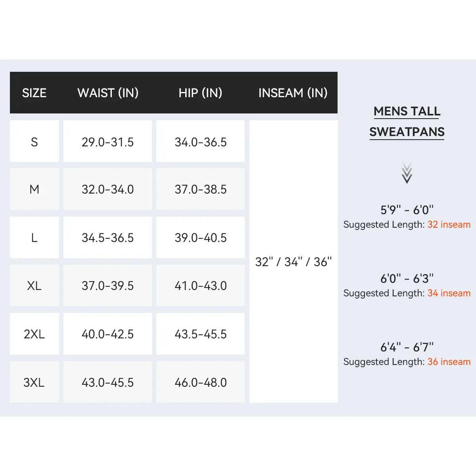Select the 37.0-38.5 hip cell
The image size is (476, 476).
pyautogui.click(x=200, y=189)
